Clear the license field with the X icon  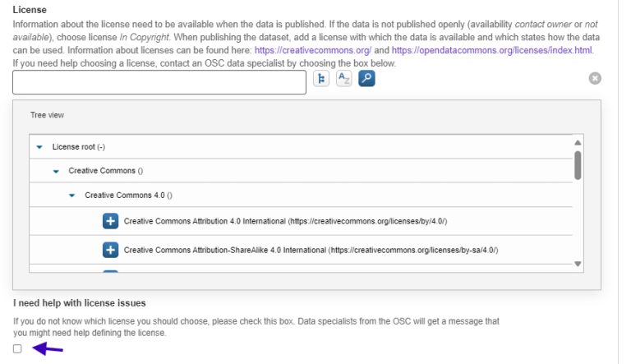595,78
